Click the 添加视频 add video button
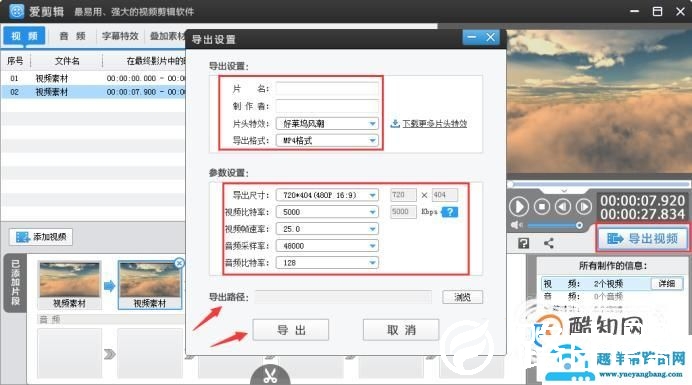Viewport: 692px width, 385px height. click(41, 237)
